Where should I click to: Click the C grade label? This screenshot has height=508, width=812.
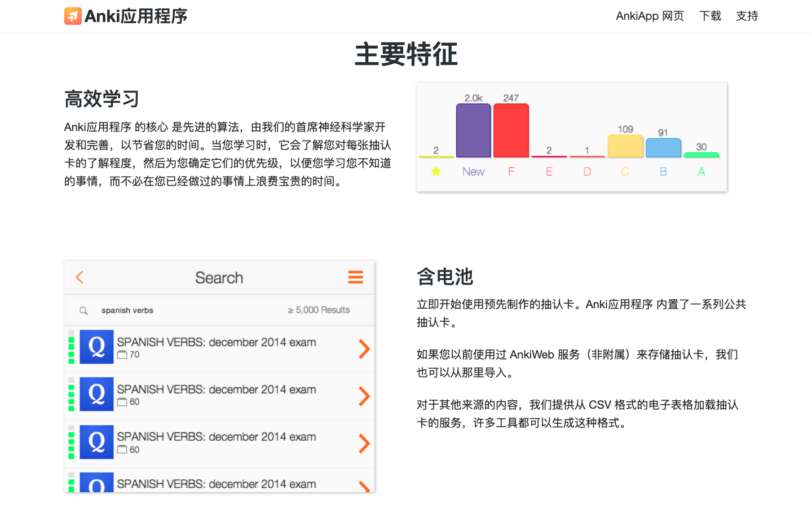click(625, 172)
